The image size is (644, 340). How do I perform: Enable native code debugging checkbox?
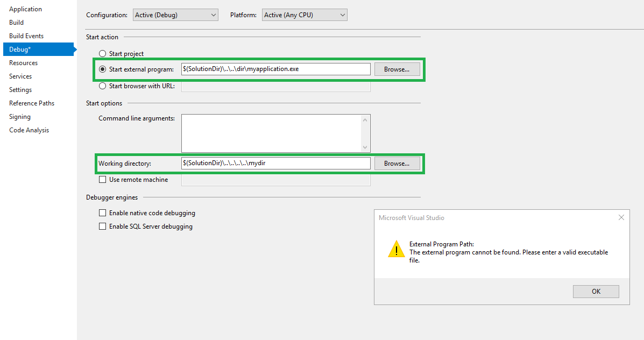coord(102,213)
